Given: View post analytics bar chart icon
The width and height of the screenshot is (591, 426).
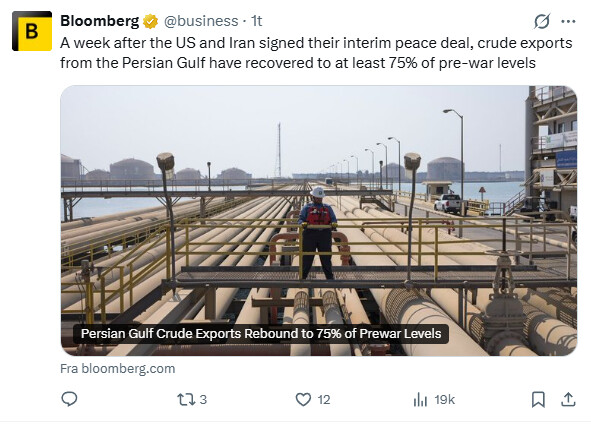Looking at the screenshot, I should pos(420,399).
